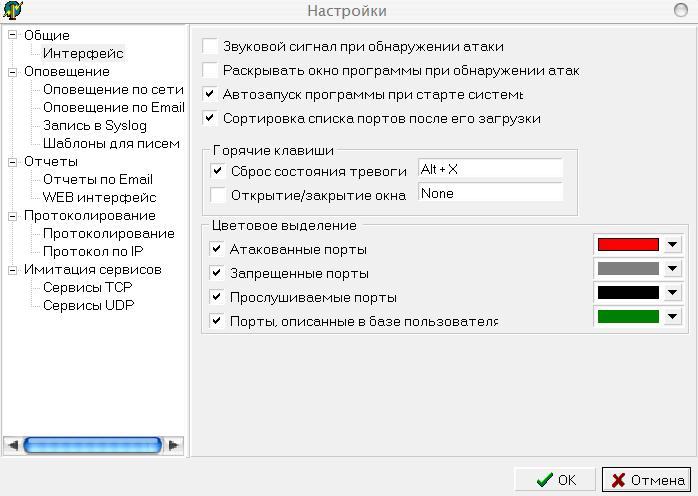
Task: Open Оповещение по сети settings
Action: (x=113, y=89)
